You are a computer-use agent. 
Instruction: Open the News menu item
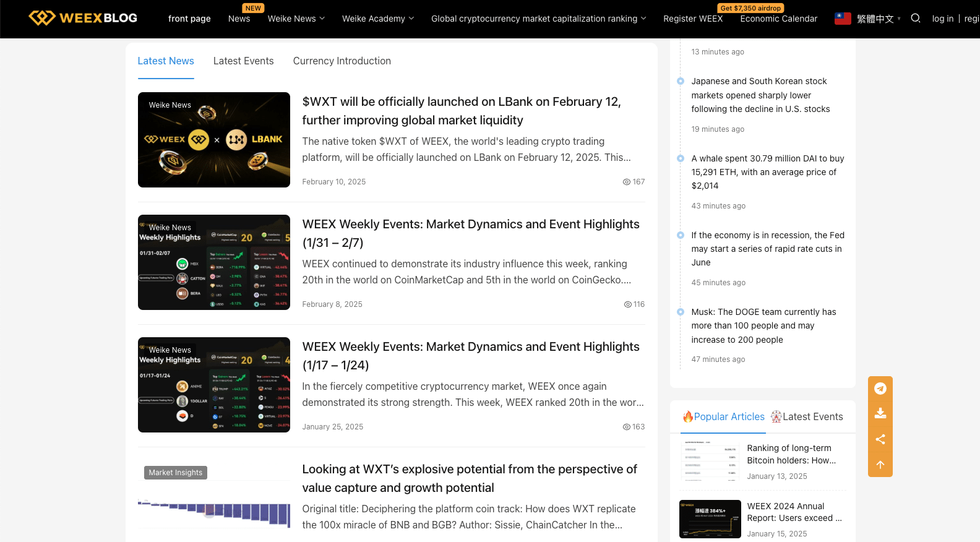(239, 19)
